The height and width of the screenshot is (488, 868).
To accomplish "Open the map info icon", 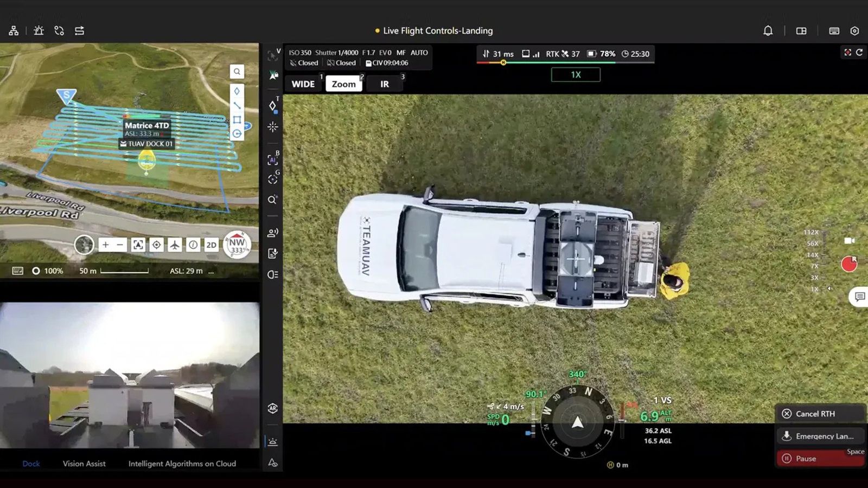I will coord(193,245).
